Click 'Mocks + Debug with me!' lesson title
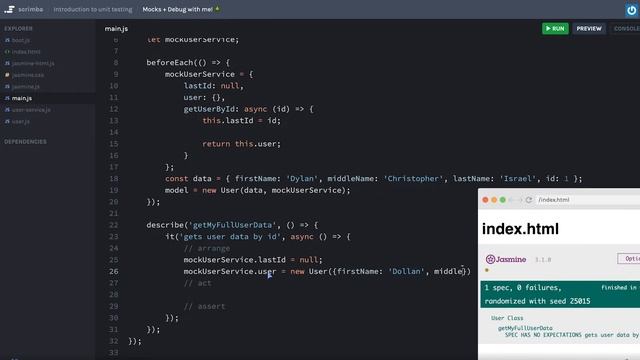640x360 pixels. 178,9
